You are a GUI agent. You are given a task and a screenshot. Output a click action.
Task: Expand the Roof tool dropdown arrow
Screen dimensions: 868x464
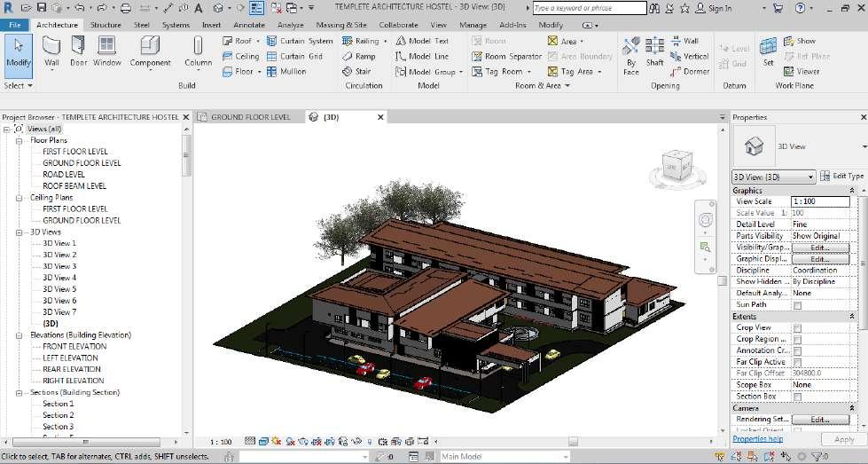point(259,41)
